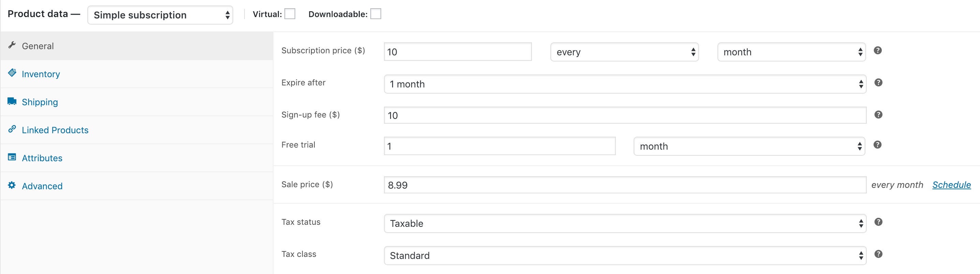The width and height of the screenshot is (980, 274).
Task: Open the Linked Products tab
Action: (55, 130)
